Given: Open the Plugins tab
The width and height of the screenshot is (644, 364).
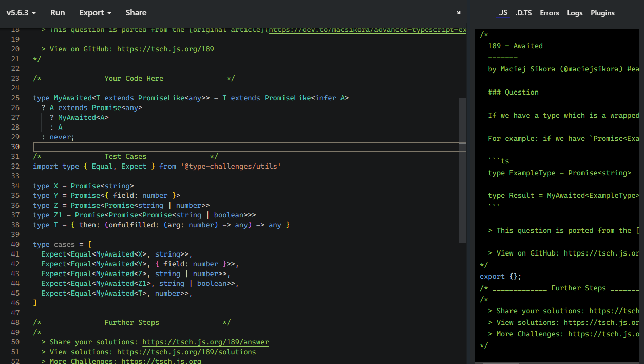Looking at the screenshot, I should click(602, 13).
